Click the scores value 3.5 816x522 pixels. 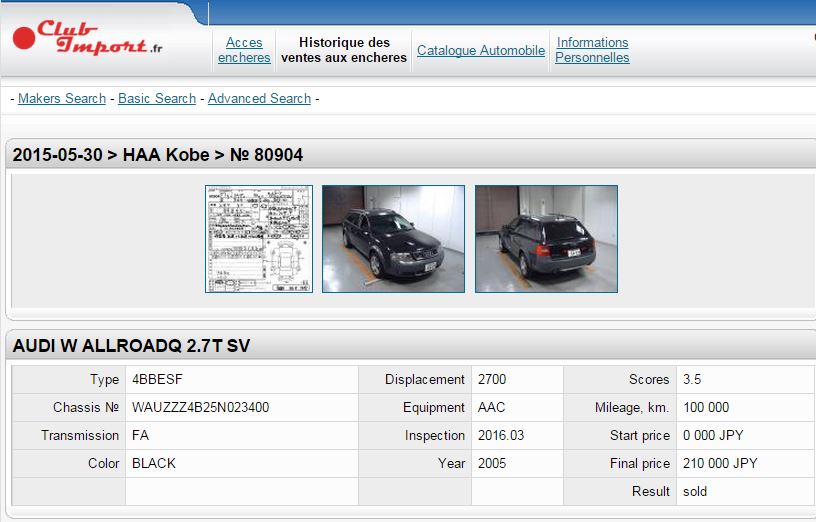692,380
